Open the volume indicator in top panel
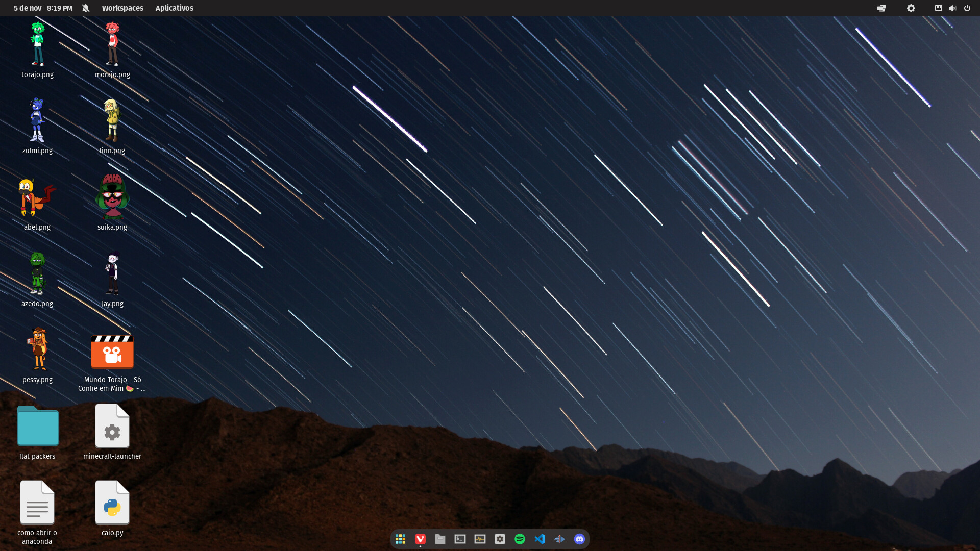Image resolution: width=980 pixels, height=551 pixels. click(x=952, y=8)
